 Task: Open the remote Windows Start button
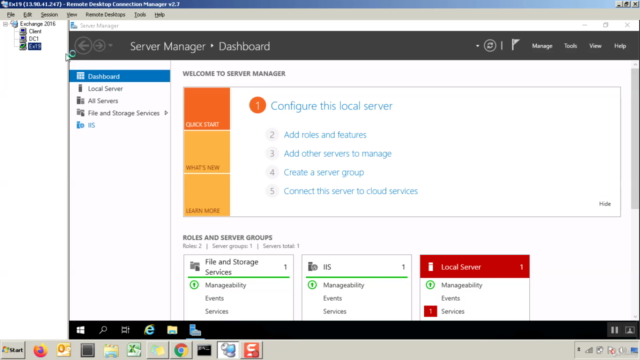(80, 330)
